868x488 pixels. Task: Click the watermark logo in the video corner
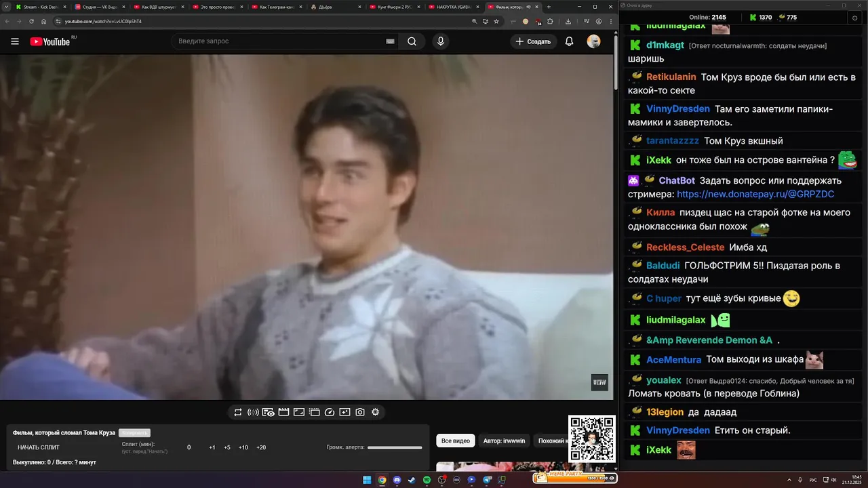[599, 382]
